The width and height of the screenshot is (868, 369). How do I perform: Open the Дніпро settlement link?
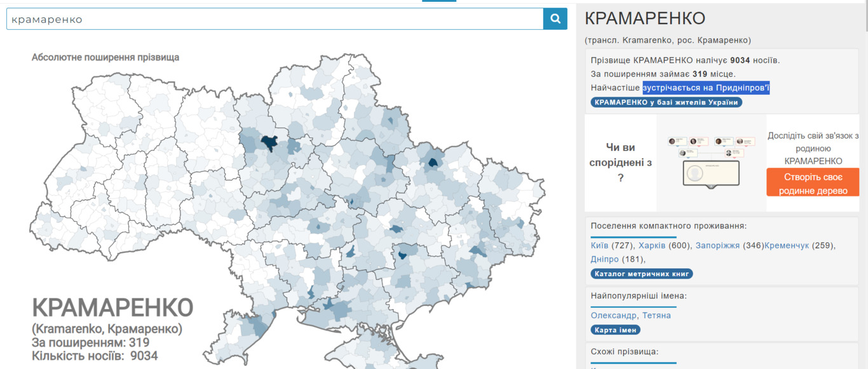pyautogui.click(x=604, y=260)
